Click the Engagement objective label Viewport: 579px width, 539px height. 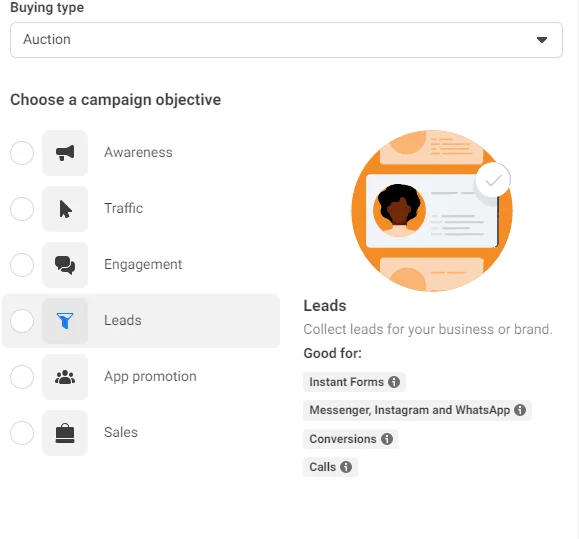coord(143,265)
